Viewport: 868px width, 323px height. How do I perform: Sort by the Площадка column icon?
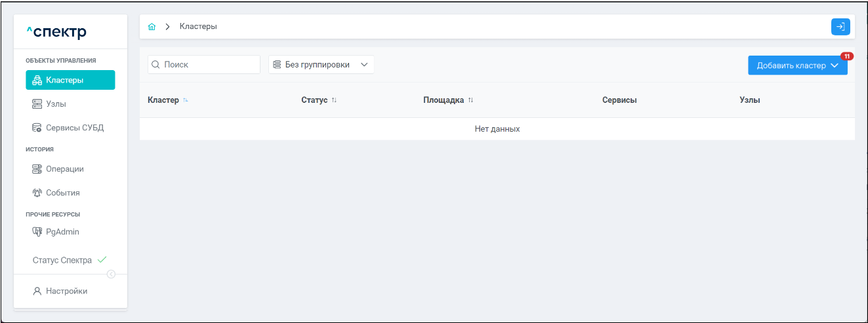470,100
